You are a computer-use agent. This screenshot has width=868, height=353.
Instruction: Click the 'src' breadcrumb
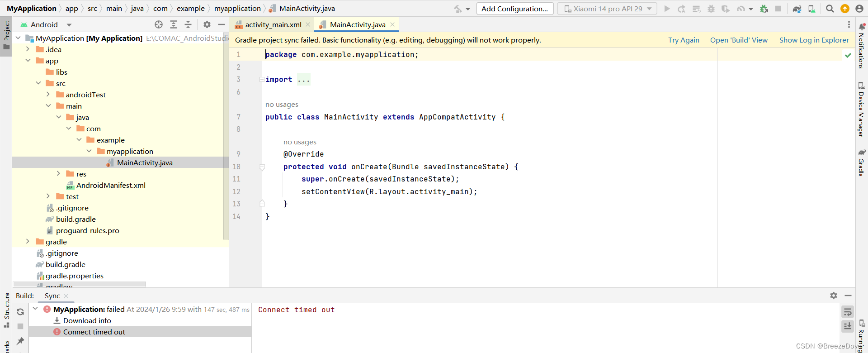click(x=92, y=9)
